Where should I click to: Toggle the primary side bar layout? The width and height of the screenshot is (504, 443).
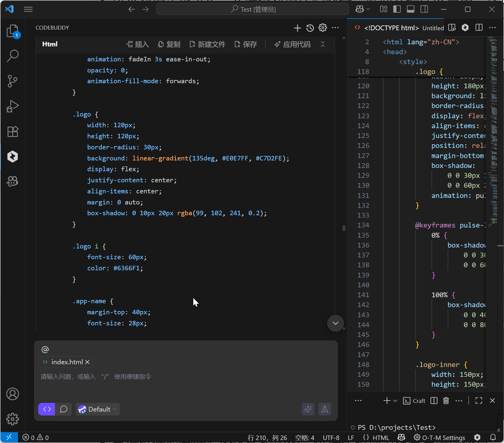(397, 9)
